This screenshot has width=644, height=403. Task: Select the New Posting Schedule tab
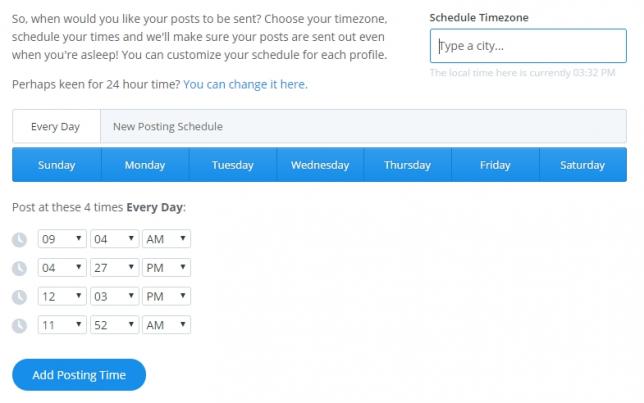point(168,127)
